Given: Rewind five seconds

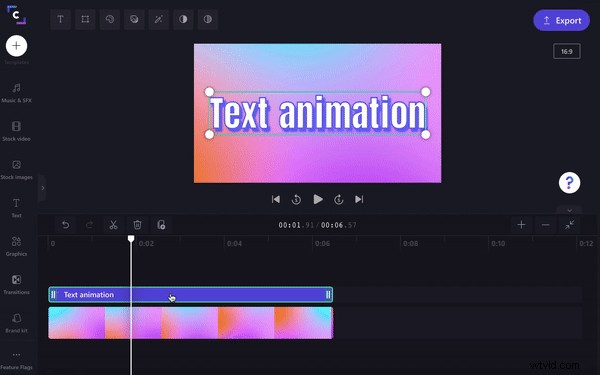Looking at the screenshot, I should pyautogui.click(x=296, y=199).
